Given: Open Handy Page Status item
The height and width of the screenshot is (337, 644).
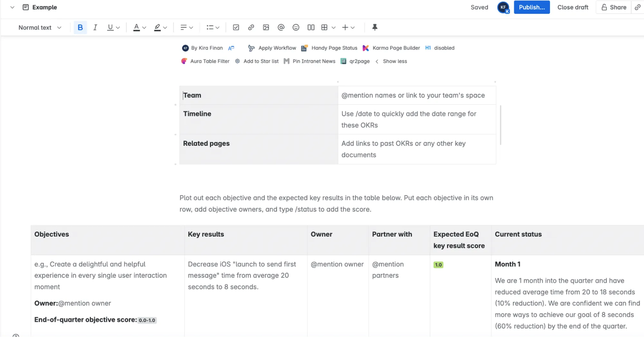Looking at the screenshot, I should coord(330,48).
